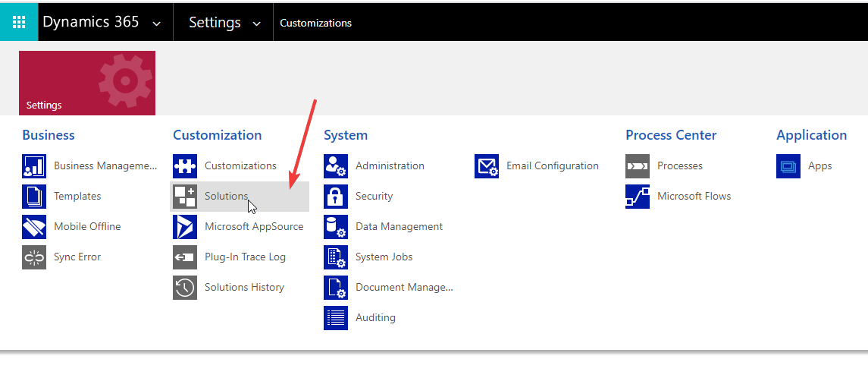Click the Customization group heading
The width and height of the screenshot is (868, 378).
tap(218, 135)
